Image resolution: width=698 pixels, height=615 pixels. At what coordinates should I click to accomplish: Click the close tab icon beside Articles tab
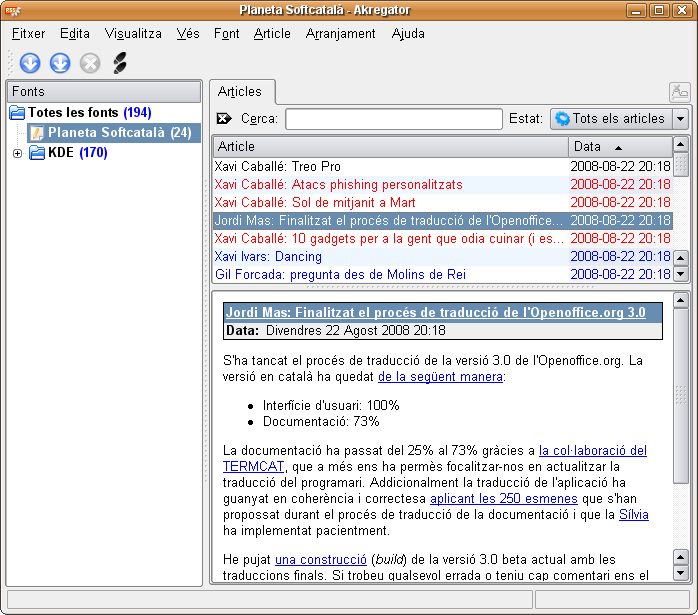[679, 92]
